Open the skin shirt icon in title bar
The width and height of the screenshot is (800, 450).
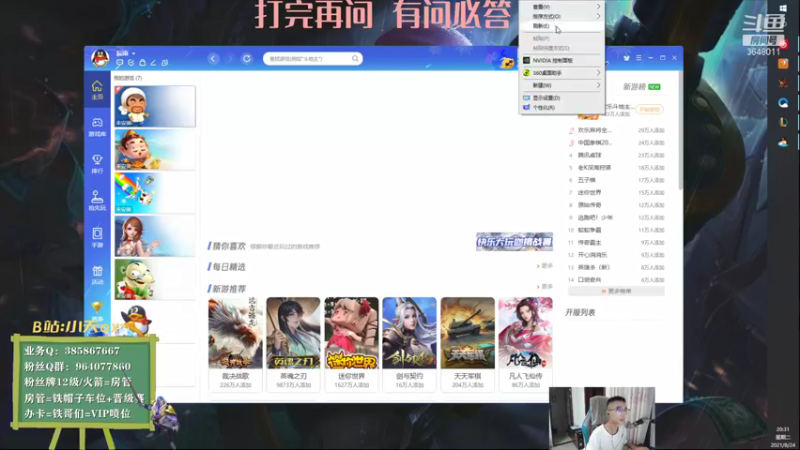[627, 58]
